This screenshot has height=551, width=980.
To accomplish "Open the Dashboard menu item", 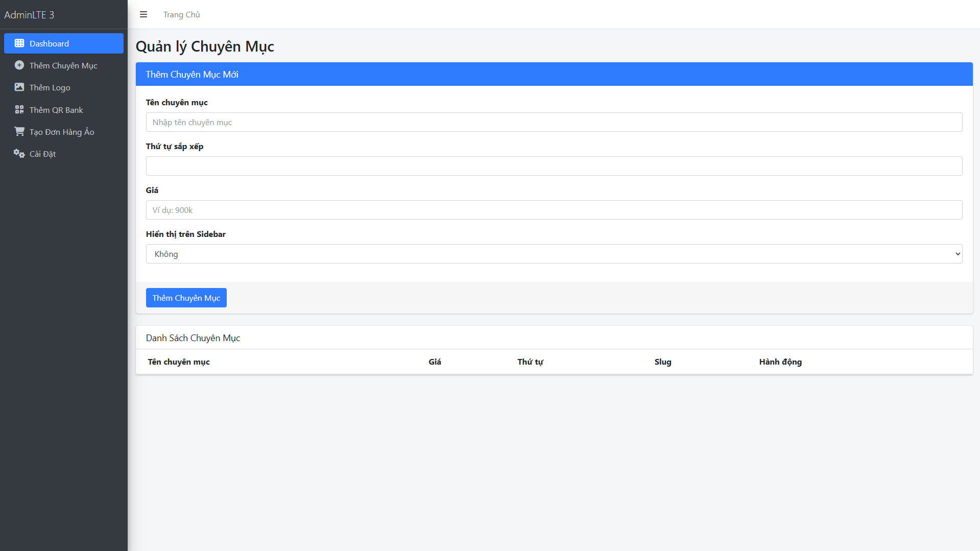I will click(49, 43).
